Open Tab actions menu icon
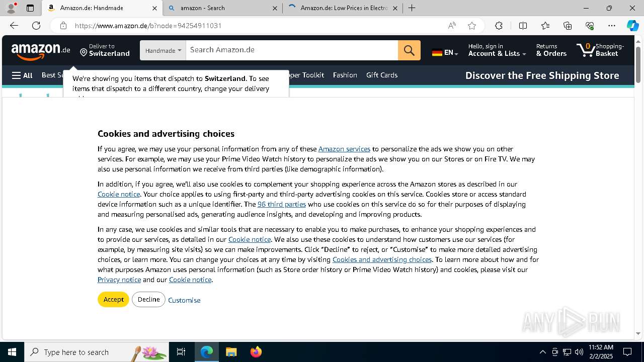The image size is (644, 362). pyautogui.click(x=30, y=8)
